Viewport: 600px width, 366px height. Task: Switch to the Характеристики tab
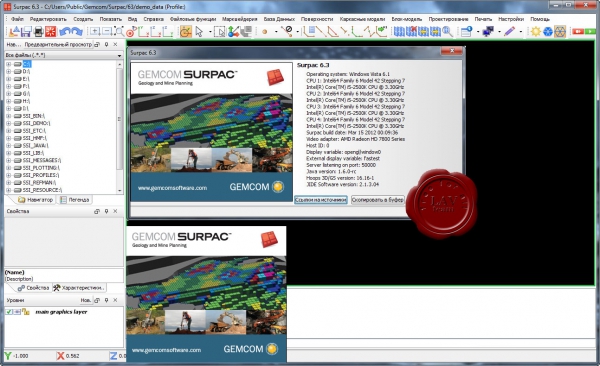point(78,288)
